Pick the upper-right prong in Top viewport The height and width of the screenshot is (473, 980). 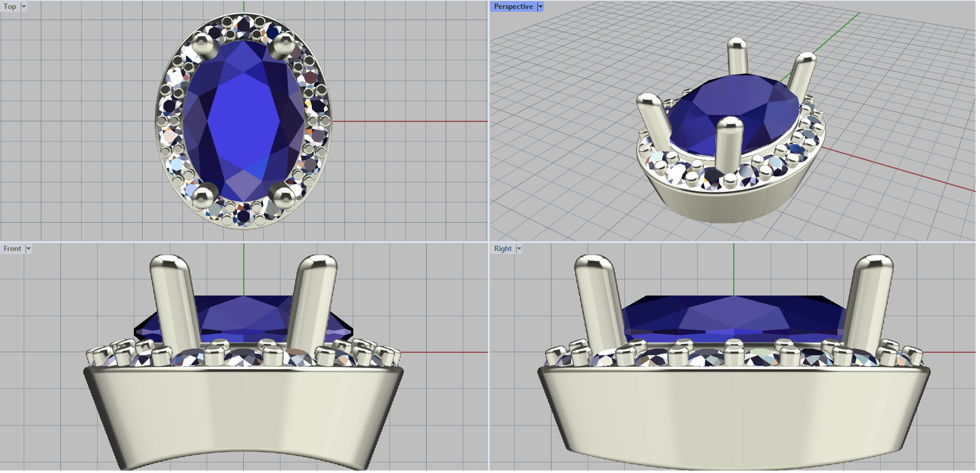[283, 45]
